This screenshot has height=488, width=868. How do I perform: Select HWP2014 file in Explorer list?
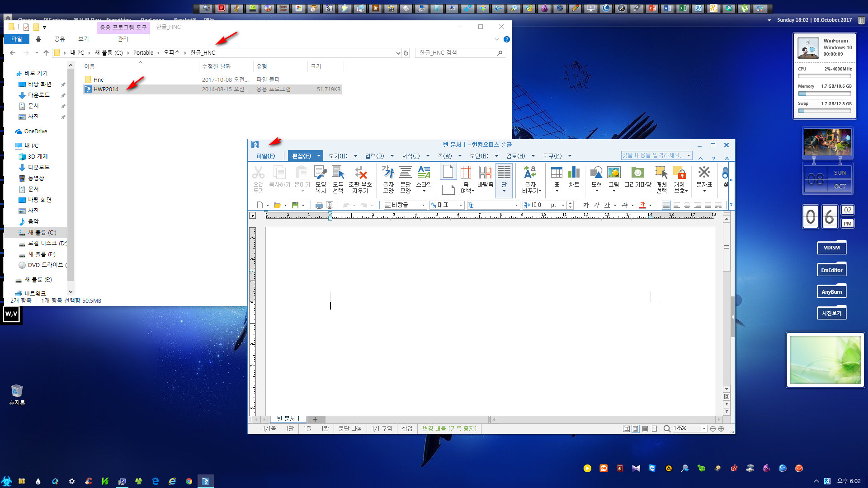[212, 89]
